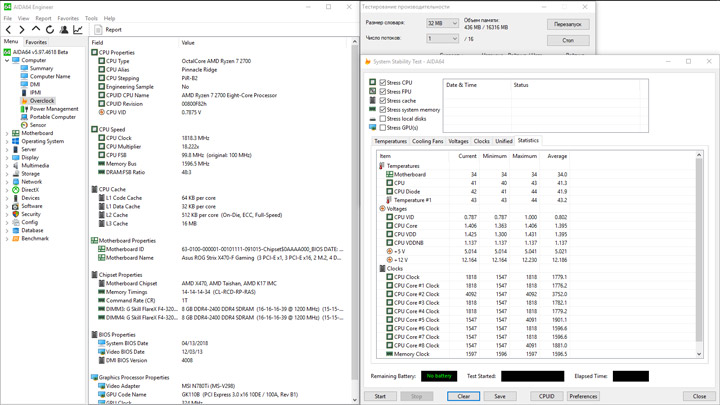This screenshot has width=720, height=405.
Task: Switch to the Cooling Fans tab
Action: click(428, 141)
